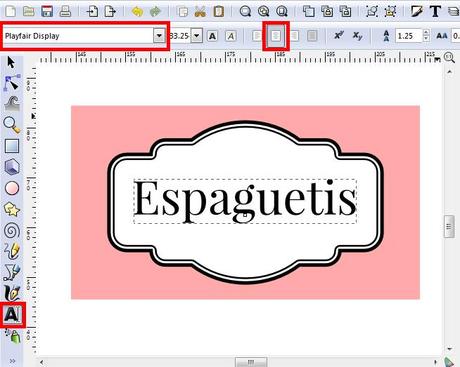Save the document with the floppy icon
The height and width of the screenshot is (367, 460).
pyautogui.click(x=47, y=11)
